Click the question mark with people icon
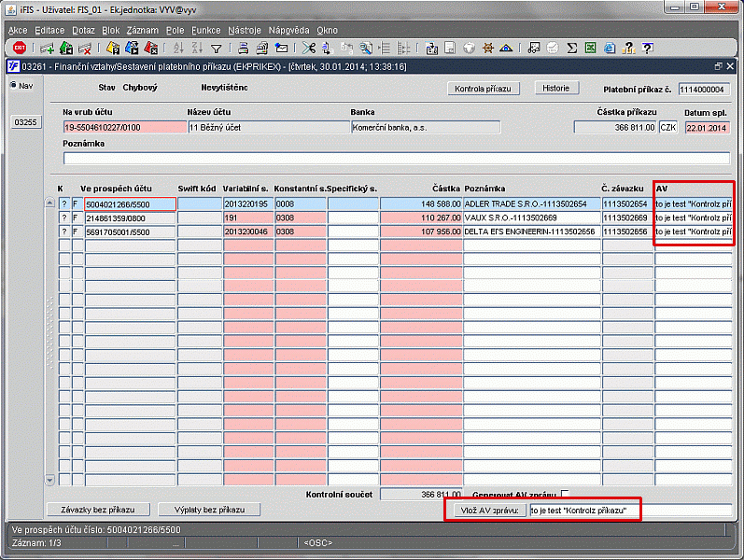Image resolution: width=744 pixels, height=560 pixels. 629,48
